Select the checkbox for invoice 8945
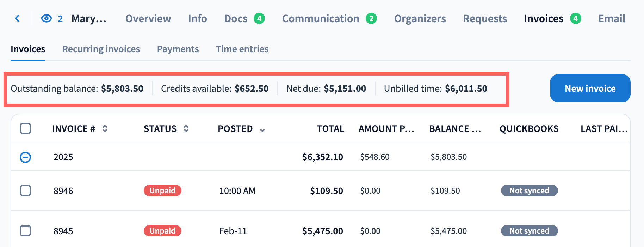 pos(25,231)
